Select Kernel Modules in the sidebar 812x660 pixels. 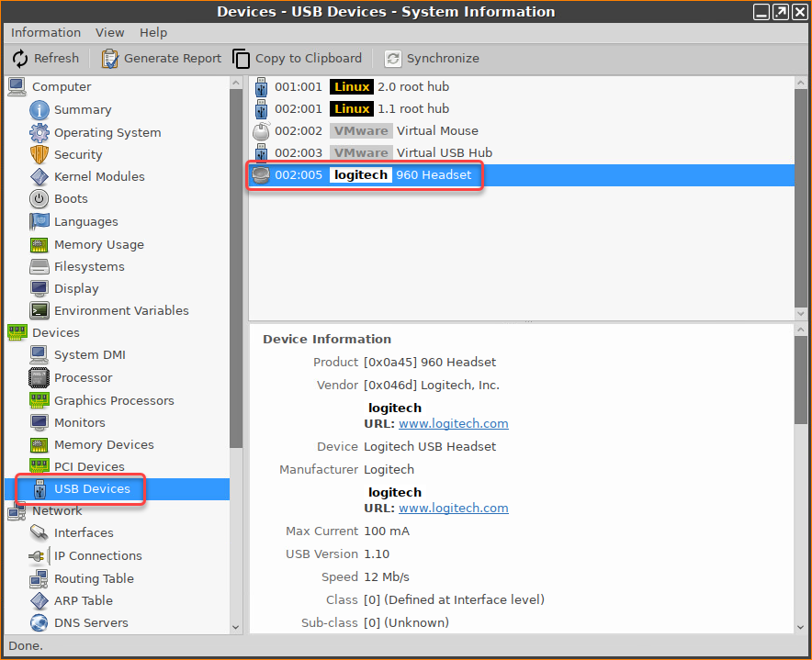[99, 176]
